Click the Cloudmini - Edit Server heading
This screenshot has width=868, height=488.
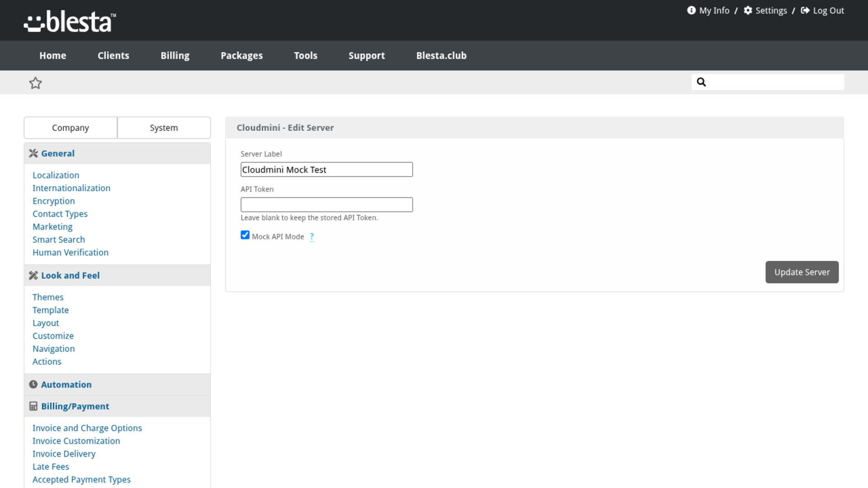[x=285, y=128]
